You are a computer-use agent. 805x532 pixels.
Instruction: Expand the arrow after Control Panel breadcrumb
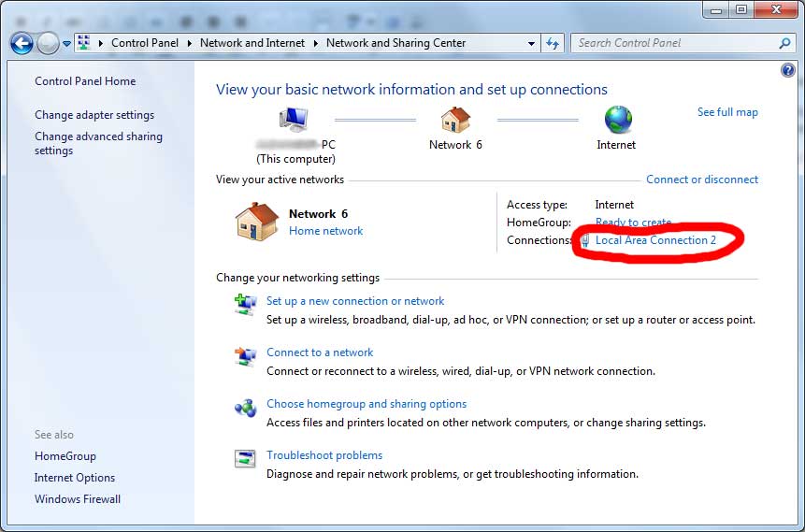coord(190,44)
